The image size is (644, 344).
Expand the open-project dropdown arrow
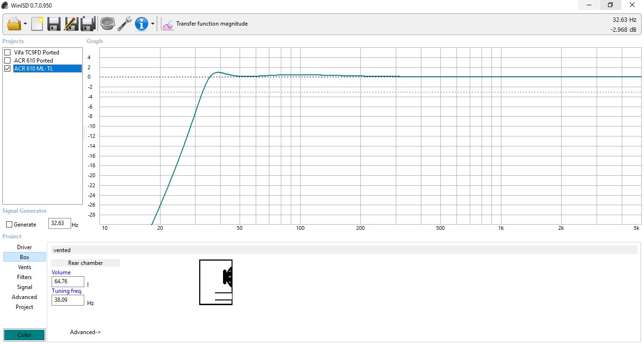25,24
